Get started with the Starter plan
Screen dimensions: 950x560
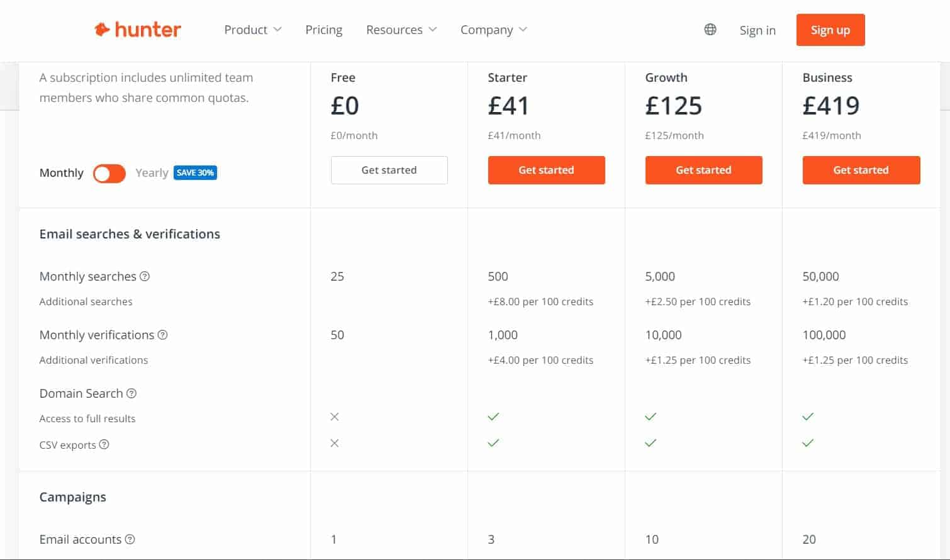point(547,170)
